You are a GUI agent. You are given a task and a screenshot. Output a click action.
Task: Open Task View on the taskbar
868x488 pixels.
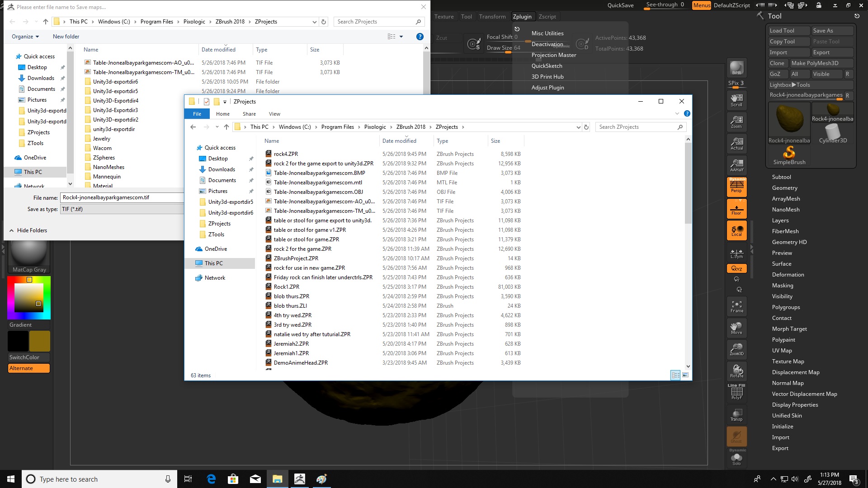tap(188, 479)
